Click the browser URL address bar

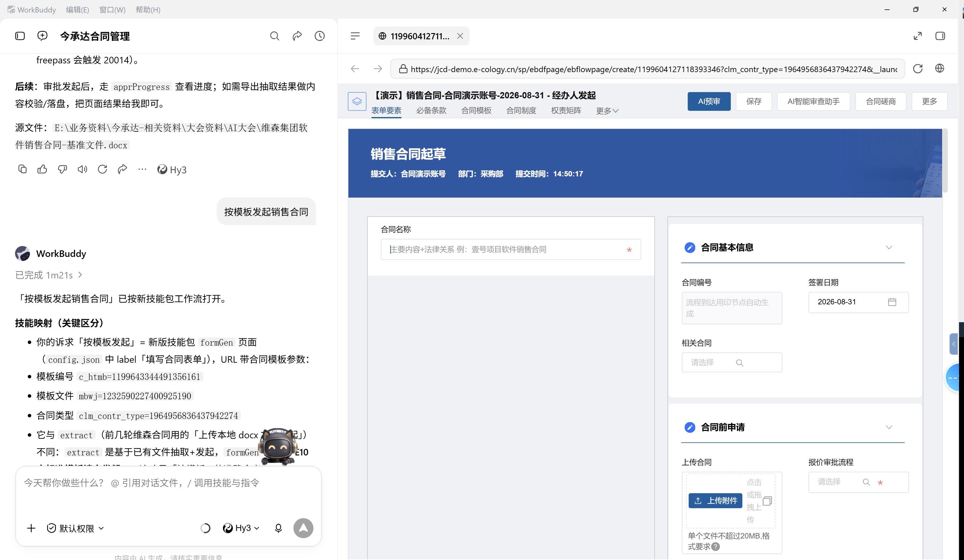(x=647, y=69)
